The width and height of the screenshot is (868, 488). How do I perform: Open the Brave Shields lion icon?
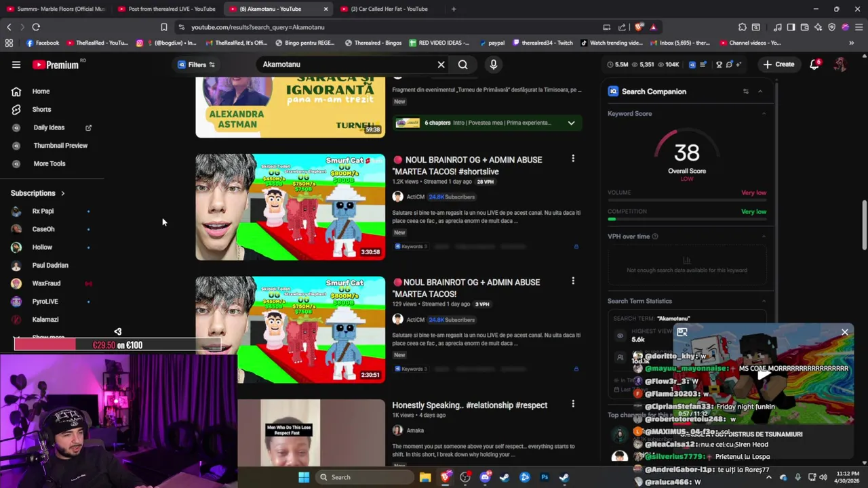tap(639, 27)
